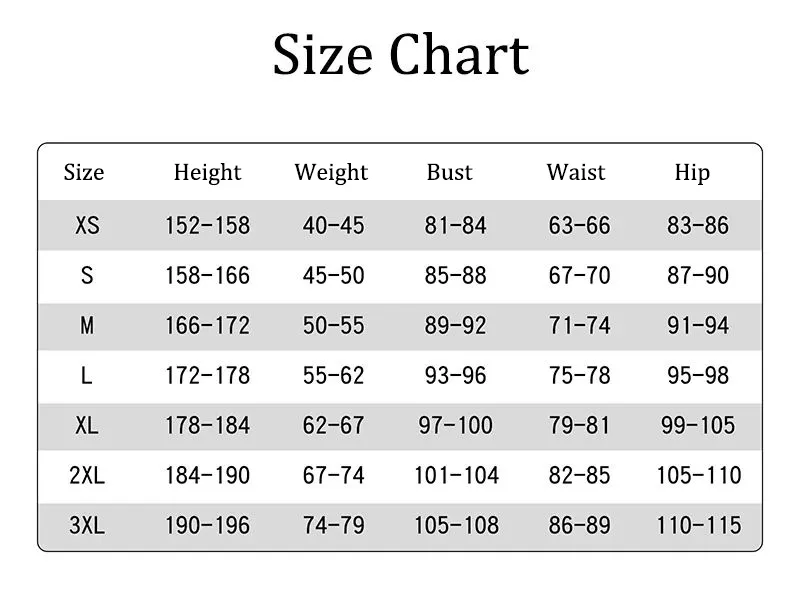Click the 2XL size row label
The image size is (800, 594).
click(x=87, y=476)
